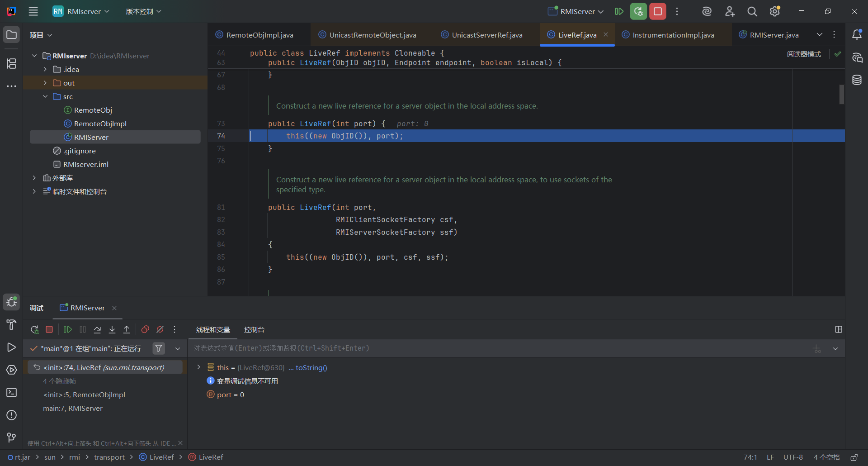Click Step Into arrow in debug toolbar
The height and width of the screenshot is (466, 868).
(x=112, y=329)
